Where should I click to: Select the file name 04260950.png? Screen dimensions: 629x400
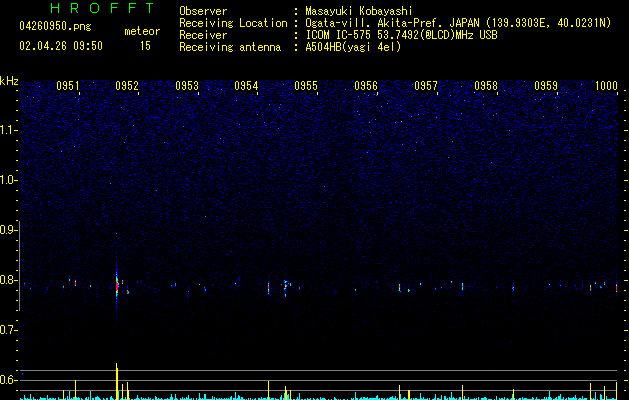[x=55, y=27]
